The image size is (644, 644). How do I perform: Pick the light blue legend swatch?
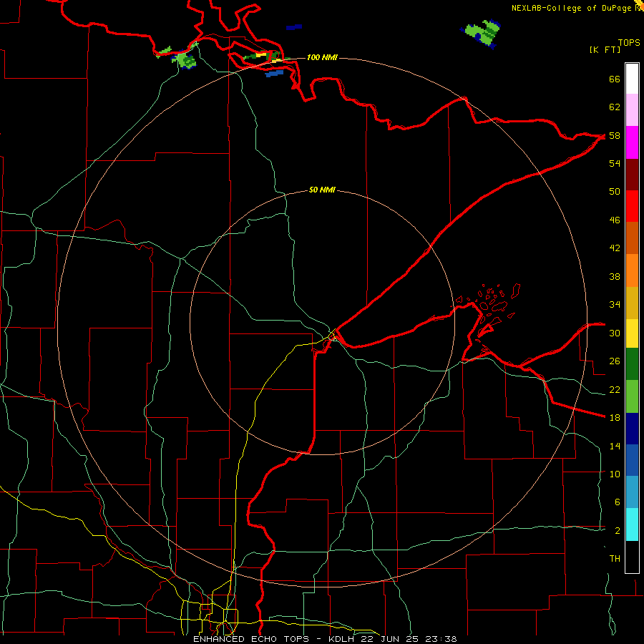tap(632, 492)
